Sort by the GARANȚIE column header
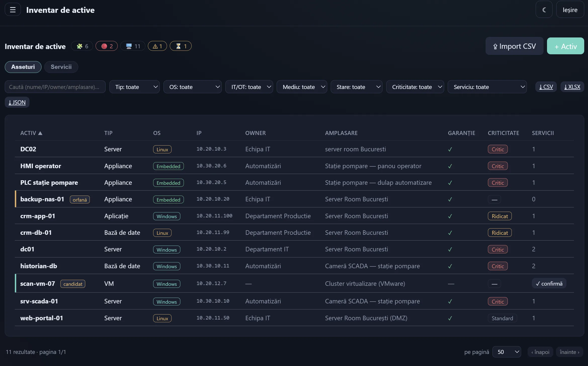 click(461, 133)
